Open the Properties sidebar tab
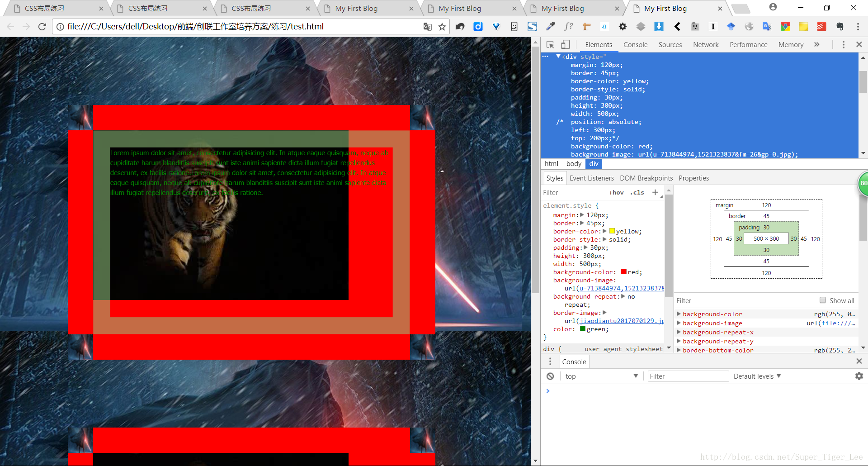Viewport: 868px width, 466px height. click(x=693, y=178)
